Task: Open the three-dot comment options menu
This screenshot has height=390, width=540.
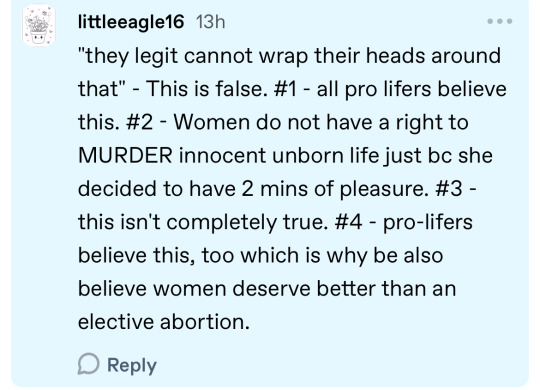Action: point(500,21)
